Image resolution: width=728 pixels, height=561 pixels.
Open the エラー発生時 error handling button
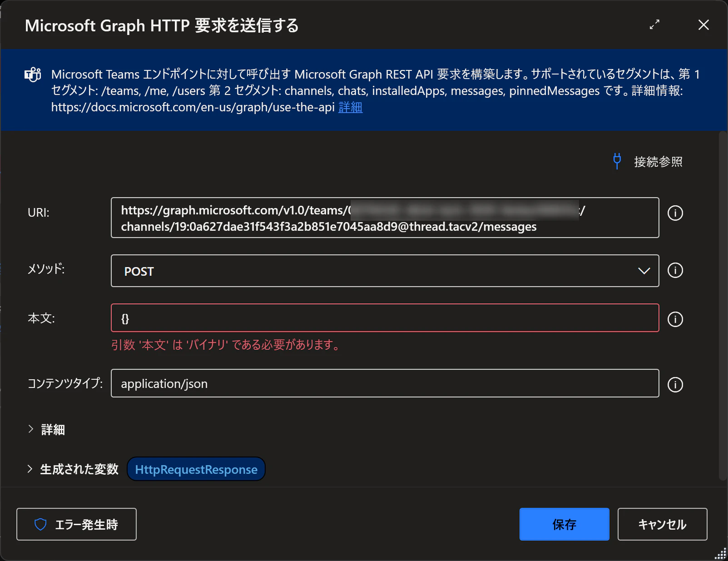click(76, 524)
